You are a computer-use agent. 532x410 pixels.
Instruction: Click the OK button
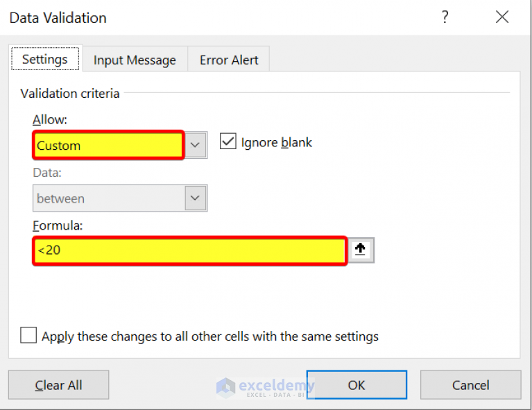click(357, 385)
